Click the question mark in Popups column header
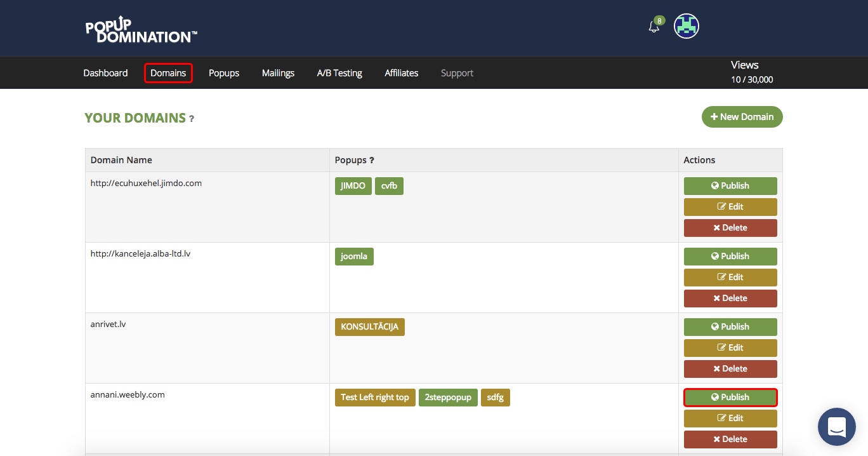Screen dimensions: 868x456 click(x=372, y=160)
